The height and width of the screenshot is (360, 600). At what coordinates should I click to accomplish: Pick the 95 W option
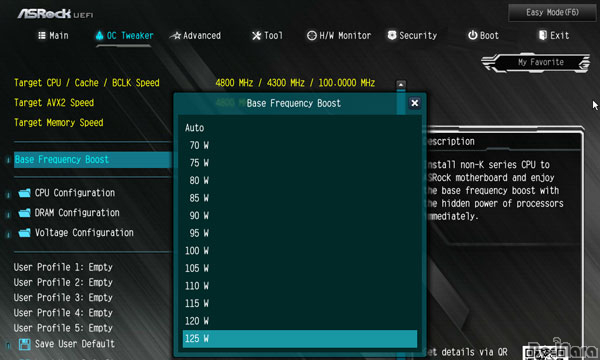click(x=300, y=233)
